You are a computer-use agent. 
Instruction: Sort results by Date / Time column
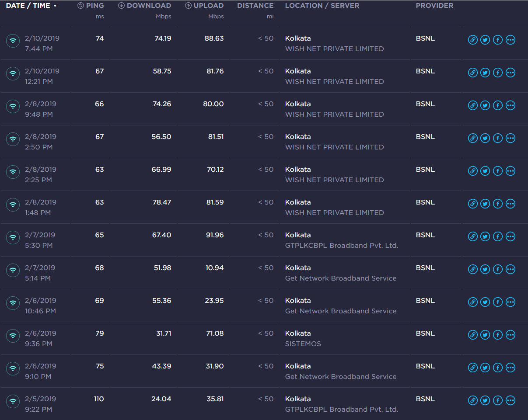click(31, 6)
